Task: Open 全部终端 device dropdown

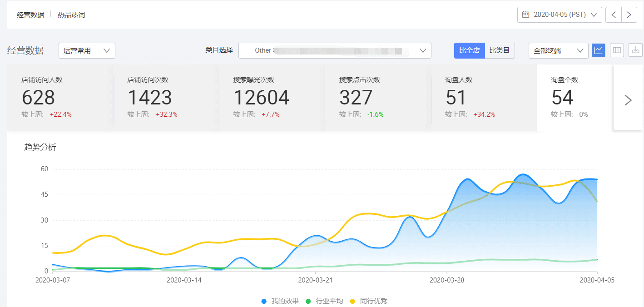Action: 558,50
